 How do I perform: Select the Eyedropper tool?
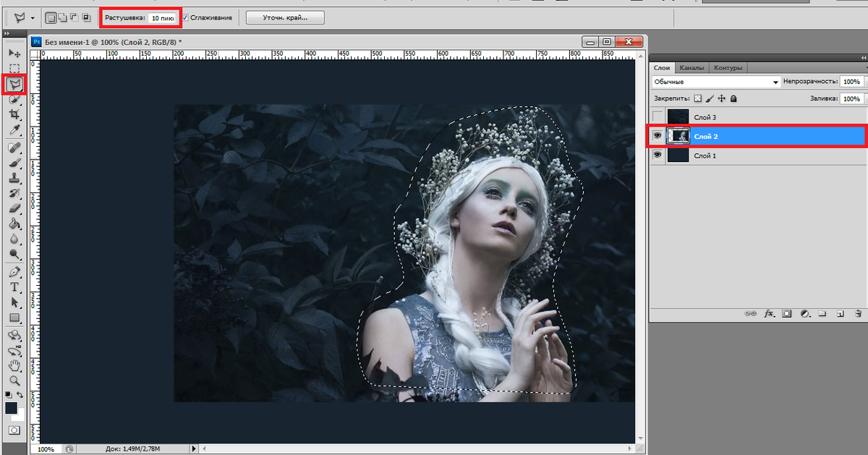14,129
